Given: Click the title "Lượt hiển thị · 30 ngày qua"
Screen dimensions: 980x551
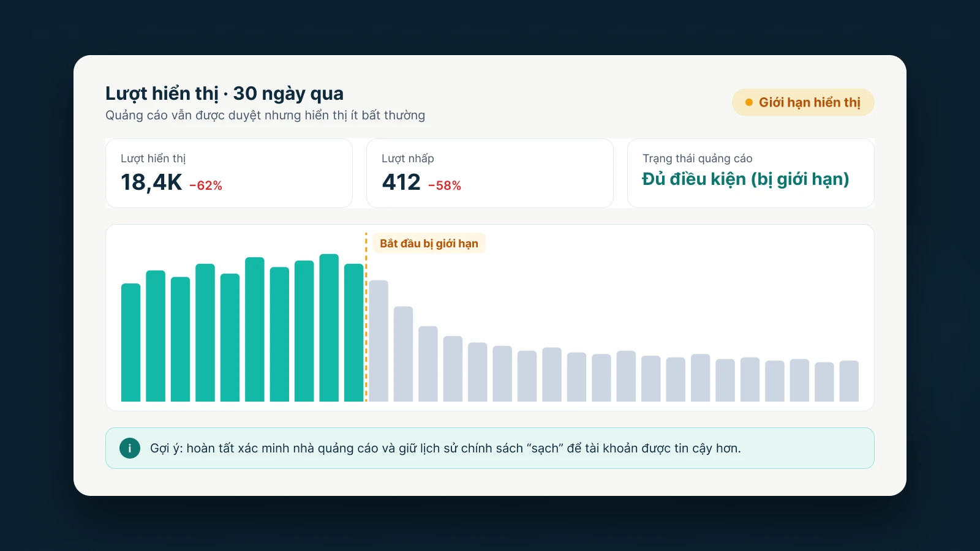Looking at the screenshot, I should (x=224, y=93).
